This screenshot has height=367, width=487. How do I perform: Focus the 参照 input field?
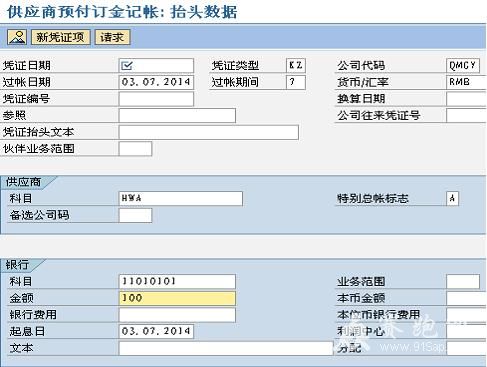coord(177,115)
